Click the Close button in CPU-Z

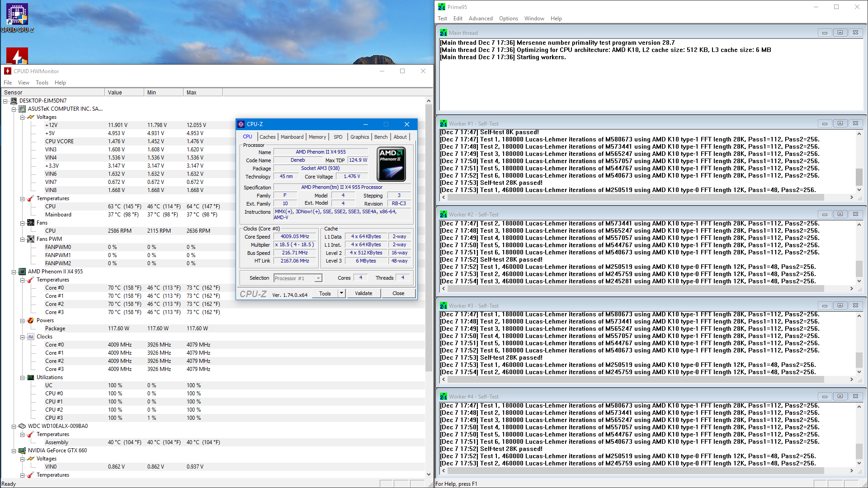coord(398,293)
